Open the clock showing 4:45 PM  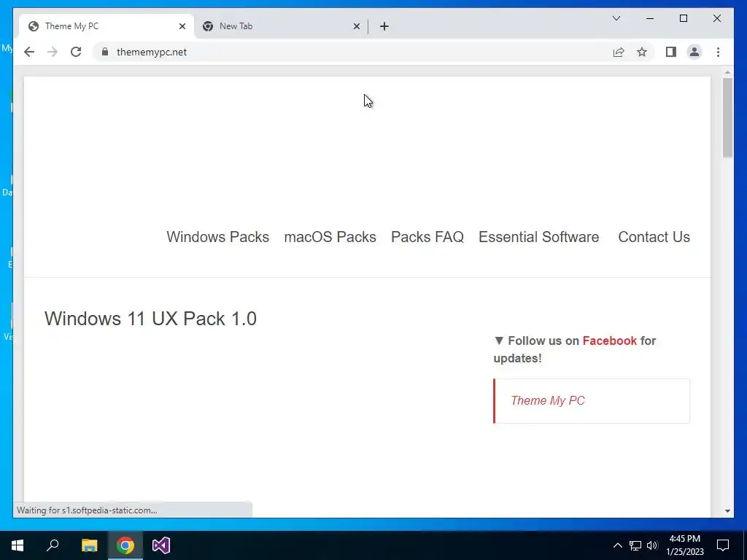(x=684, y=545)
